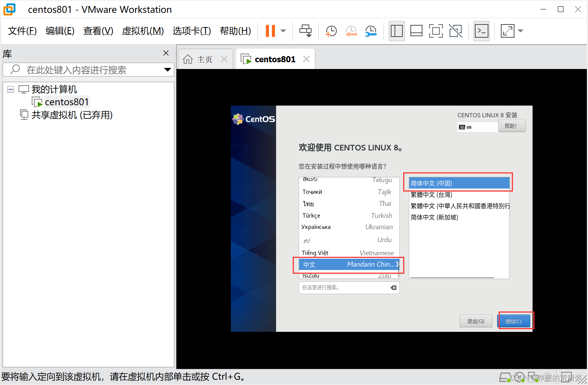This screenshot has width=588, height=385.
Task: Click the locale list horizontal scrollbar
Action: tap(452, 278)
